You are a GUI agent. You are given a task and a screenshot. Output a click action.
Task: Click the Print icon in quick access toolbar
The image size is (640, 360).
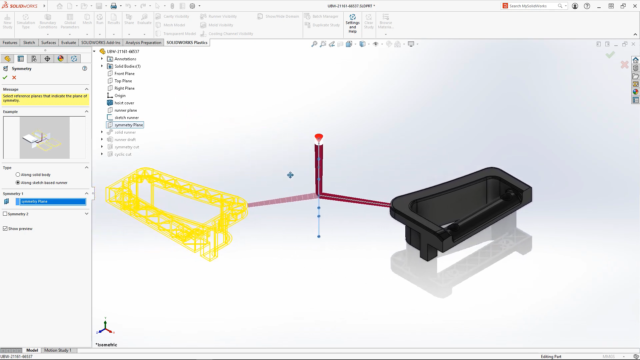pyautogui.click(x=113, y=6)
